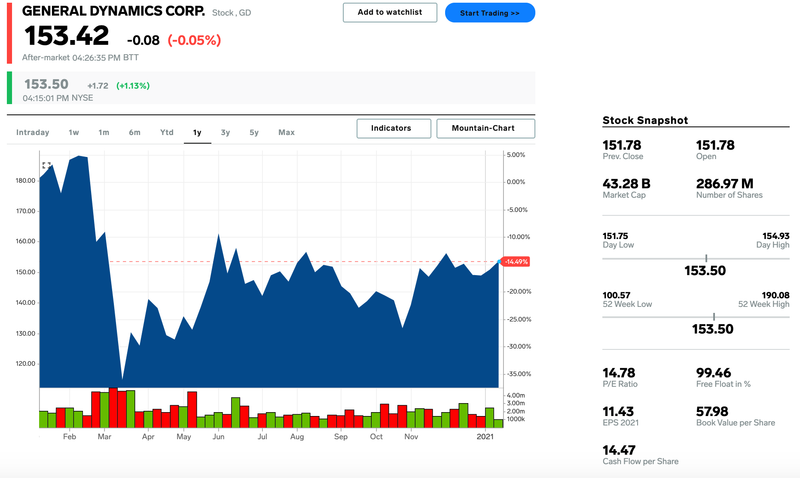Screen dimensions: 800x478
Task: Click the 153.42 after-market price
Action: pyautogui.click(x=66, y=36)
